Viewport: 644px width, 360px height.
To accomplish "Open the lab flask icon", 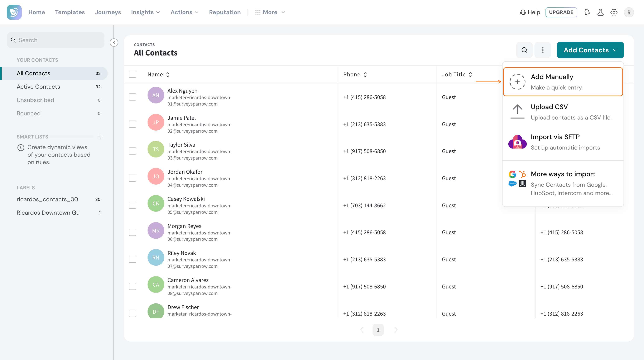I will click(601, 12).
